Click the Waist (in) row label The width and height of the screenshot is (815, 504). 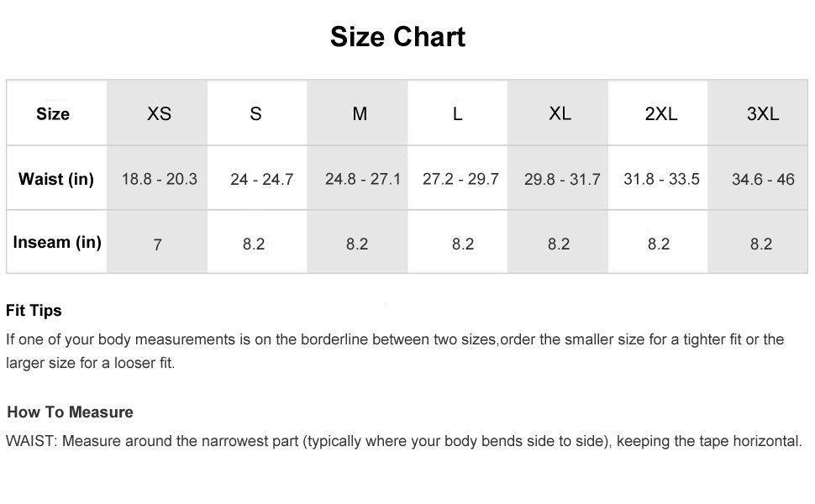point(56,179)
